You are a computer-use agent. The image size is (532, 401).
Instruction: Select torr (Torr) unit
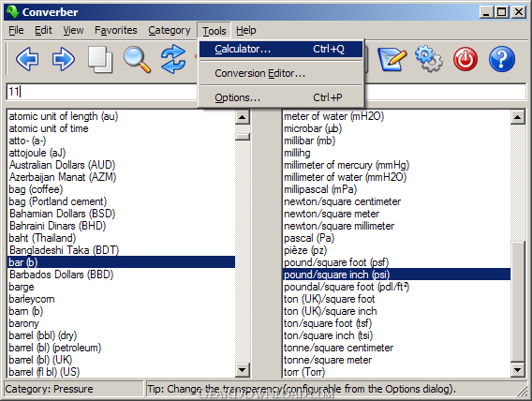coord(304,373)
